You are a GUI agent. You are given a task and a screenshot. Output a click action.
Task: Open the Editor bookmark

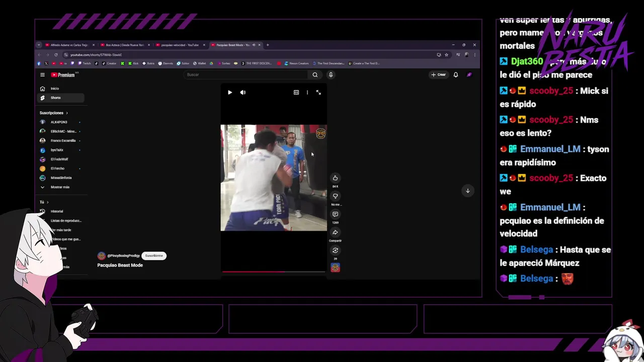pyautogui.click(x=183, y=63)
